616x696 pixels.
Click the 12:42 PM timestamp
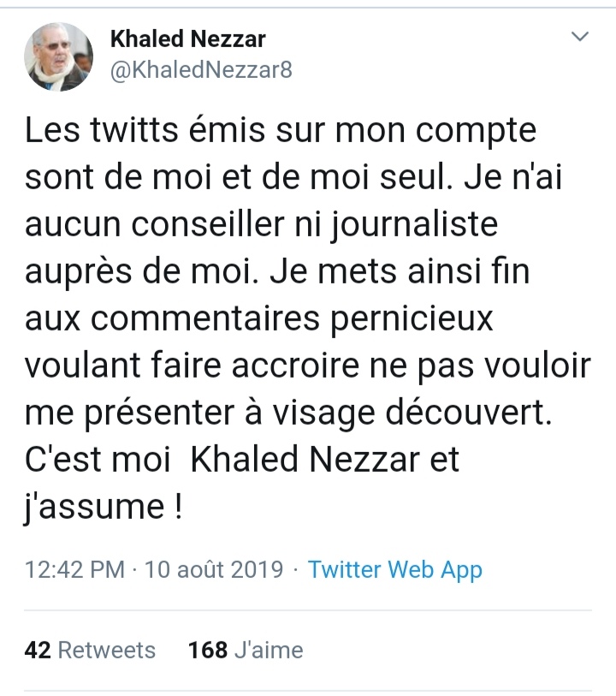coord(74,570)
